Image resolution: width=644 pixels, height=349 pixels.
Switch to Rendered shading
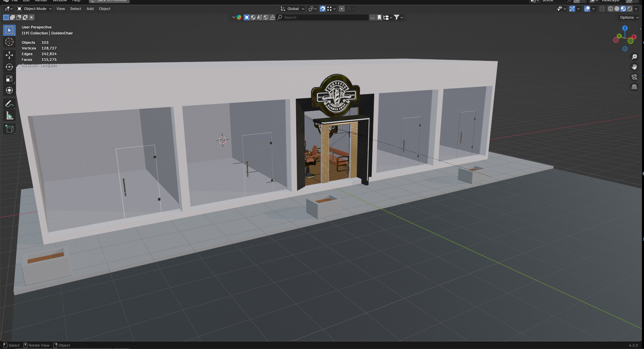(x=630, y=9)
